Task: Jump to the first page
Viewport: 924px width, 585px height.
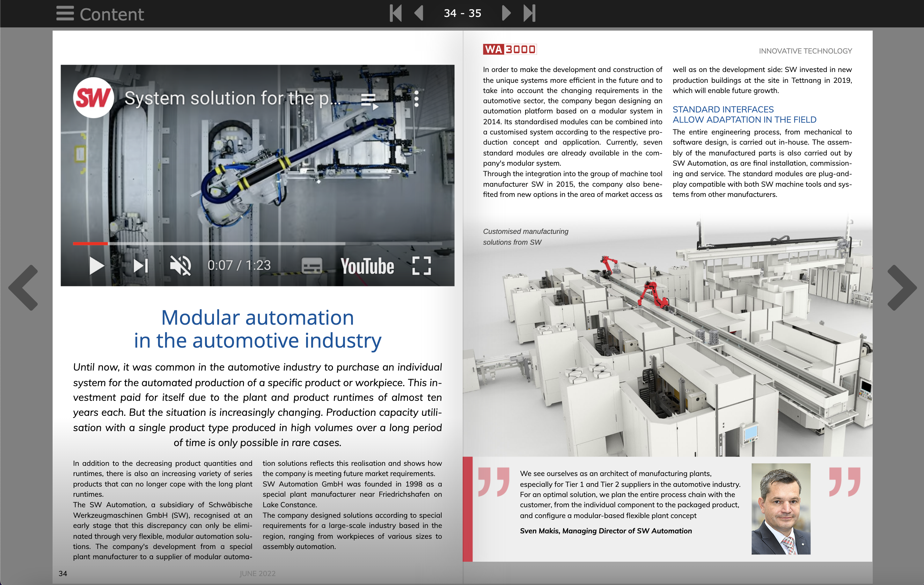Action: pyautogui.click(x=396, y=13)
